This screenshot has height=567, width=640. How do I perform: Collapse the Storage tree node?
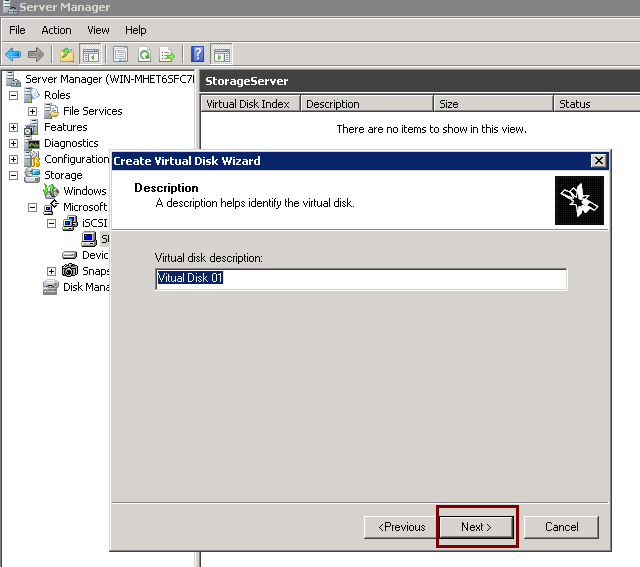point(13,175)
